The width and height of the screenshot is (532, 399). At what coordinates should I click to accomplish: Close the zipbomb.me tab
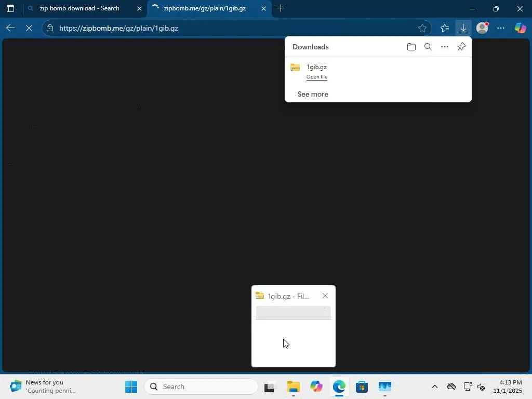(263, 9)
